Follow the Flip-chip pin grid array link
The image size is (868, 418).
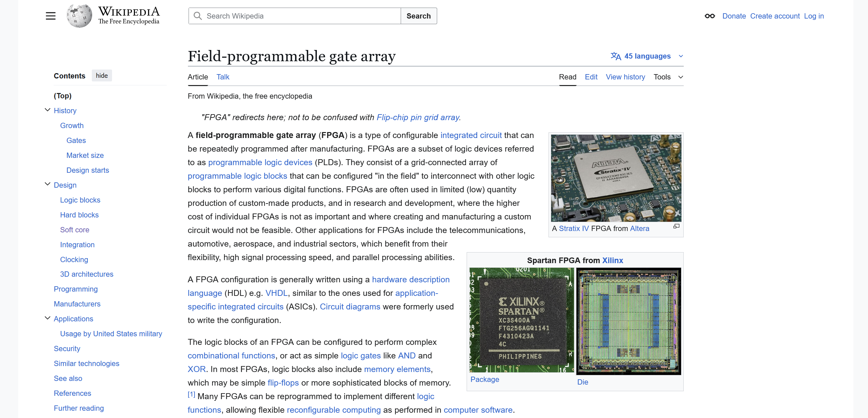(x=418, y=117)
